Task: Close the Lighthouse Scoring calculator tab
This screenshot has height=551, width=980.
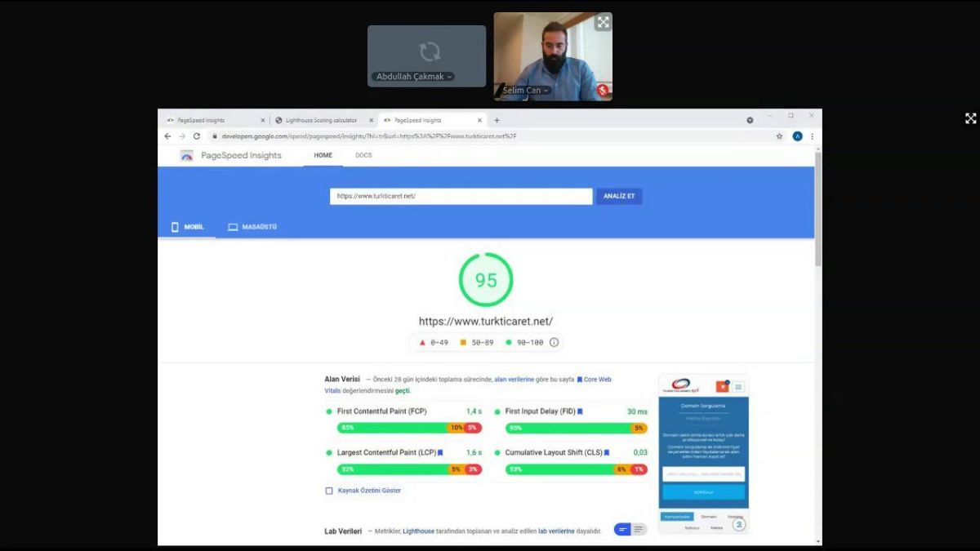Action: pyautogui.click(x=371, y=120)
